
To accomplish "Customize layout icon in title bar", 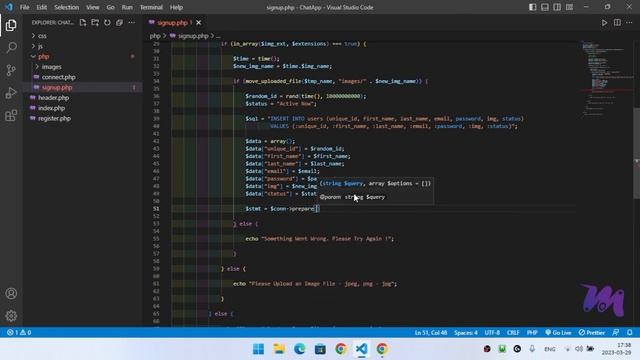I will [569, 7].
